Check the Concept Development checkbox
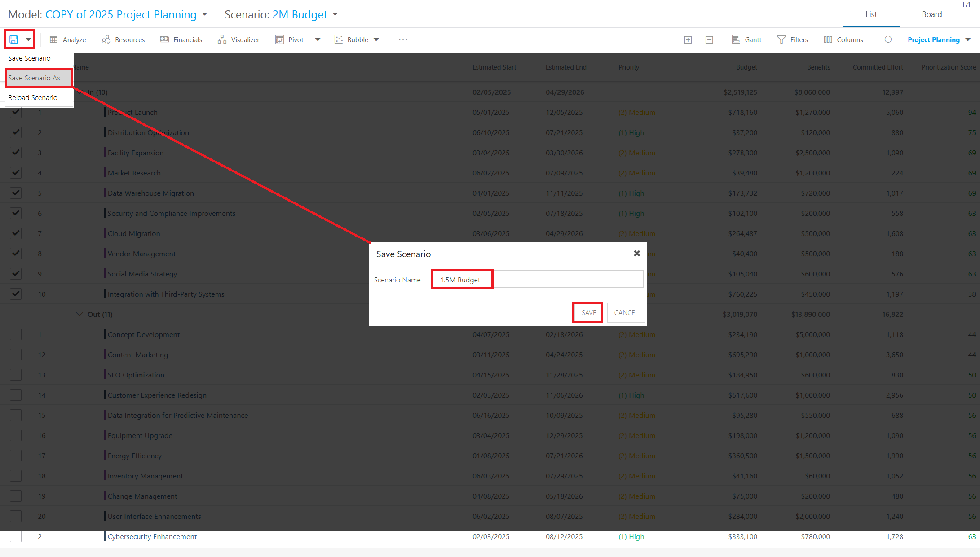This screenshot has height=557, width=980. click(x=16, y=334)
